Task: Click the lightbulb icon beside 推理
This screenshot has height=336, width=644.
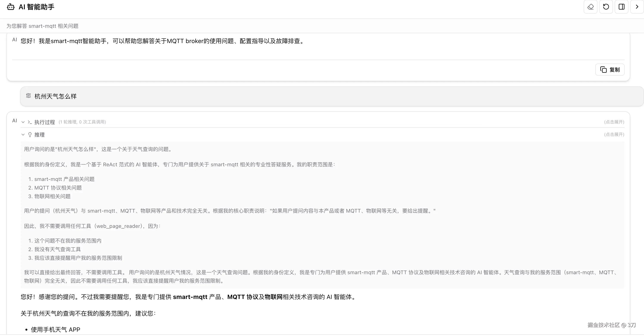Action: click(x=30, y=135)
